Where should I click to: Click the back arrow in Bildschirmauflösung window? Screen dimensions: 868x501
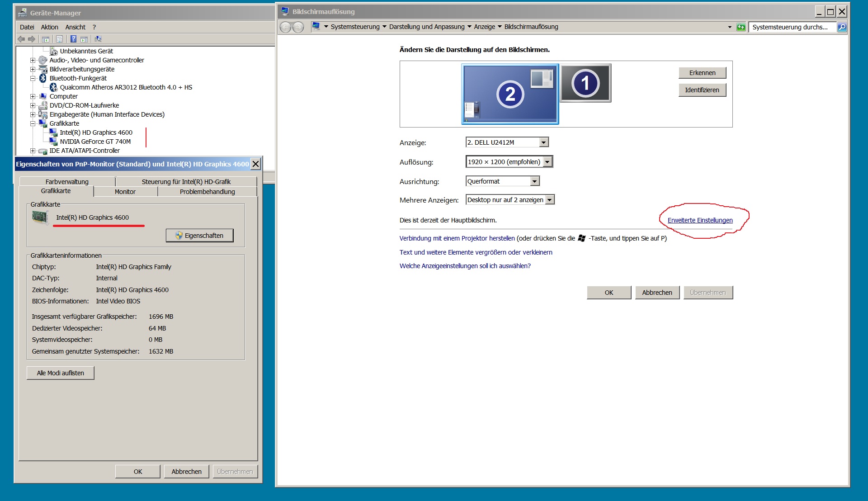(285, 27)
